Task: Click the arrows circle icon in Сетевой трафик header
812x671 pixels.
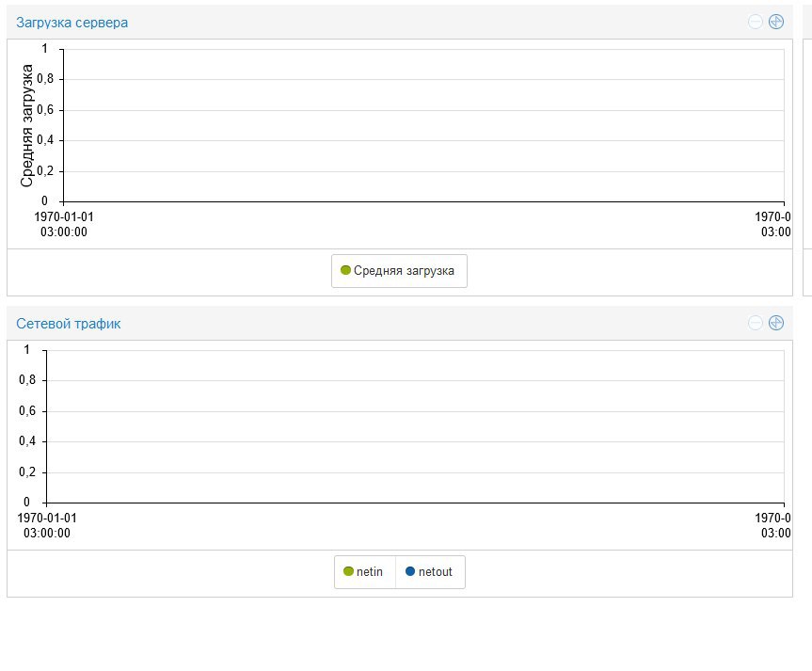Action: pyautogui.click(x=775, y=323)
